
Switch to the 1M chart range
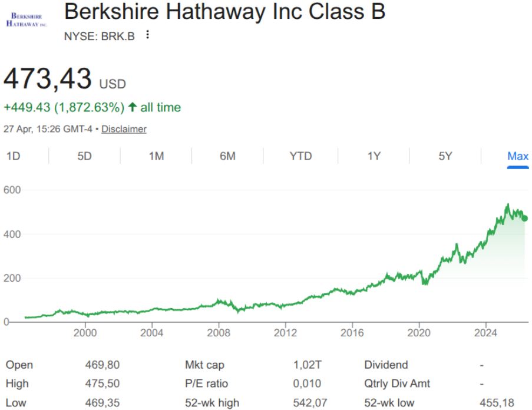coord(156,156)
